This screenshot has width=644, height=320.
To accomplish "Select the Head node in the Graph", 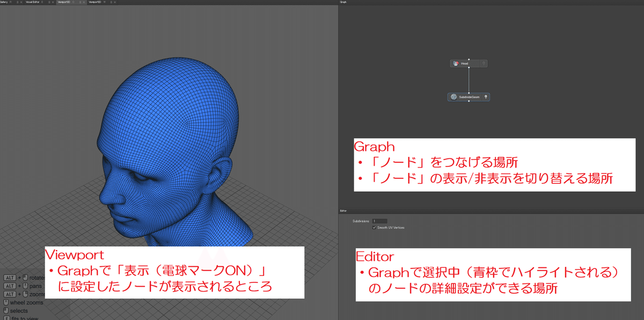I will coord(469,63).
